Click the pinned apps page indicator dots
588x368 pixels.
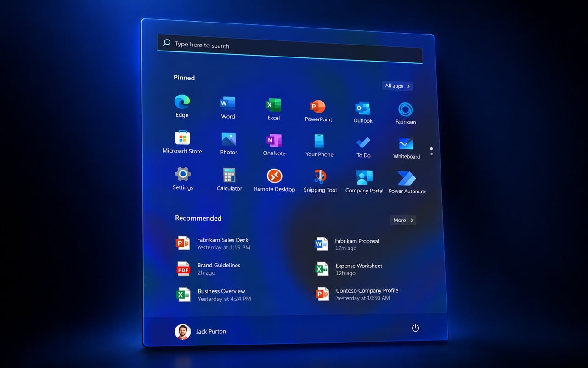(x=431, y=151)
